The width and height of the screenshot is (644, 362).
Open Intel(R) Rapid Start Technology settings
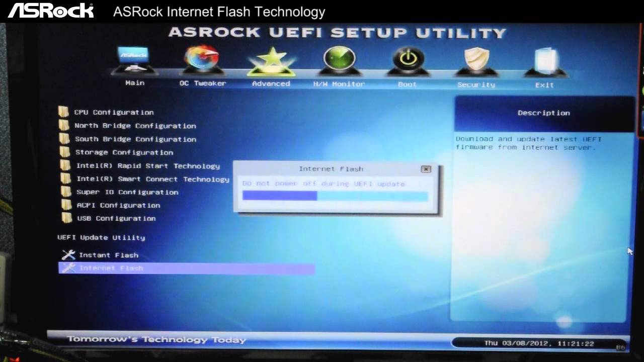pos(148,166)
